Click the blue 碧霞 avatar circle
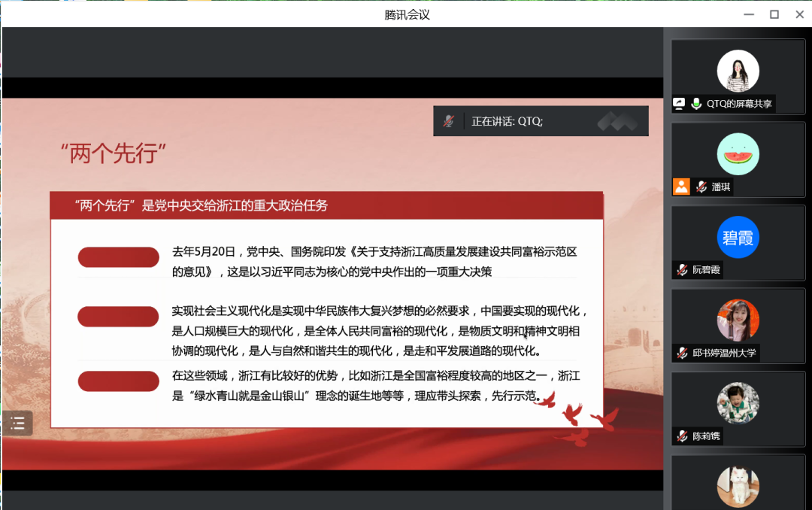The width and height of the screenshot is (812, 510). pos(738,237)
